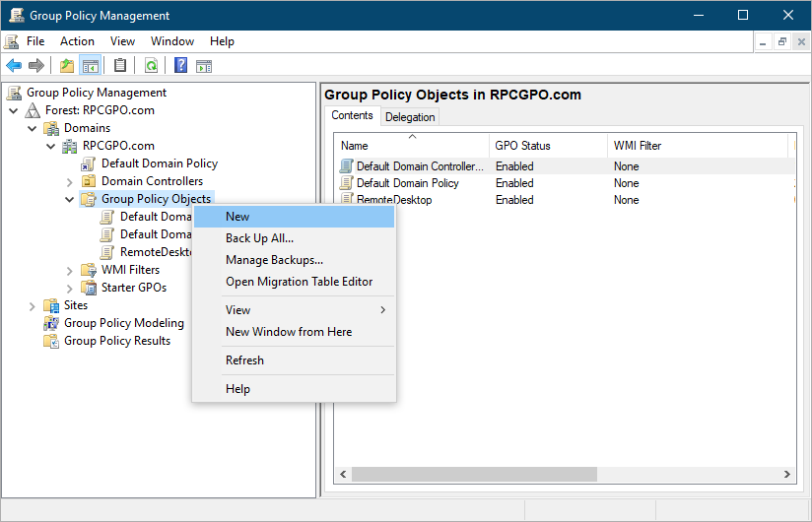Click the Back arrow toolbar icon
The image size is (812, 522).
[x=14, y=66]
